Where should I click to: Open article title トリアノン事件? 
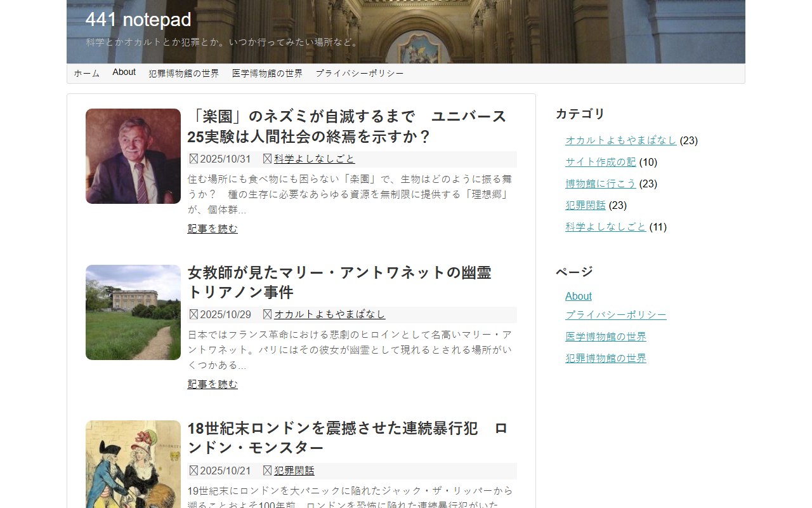coord(339,283)
